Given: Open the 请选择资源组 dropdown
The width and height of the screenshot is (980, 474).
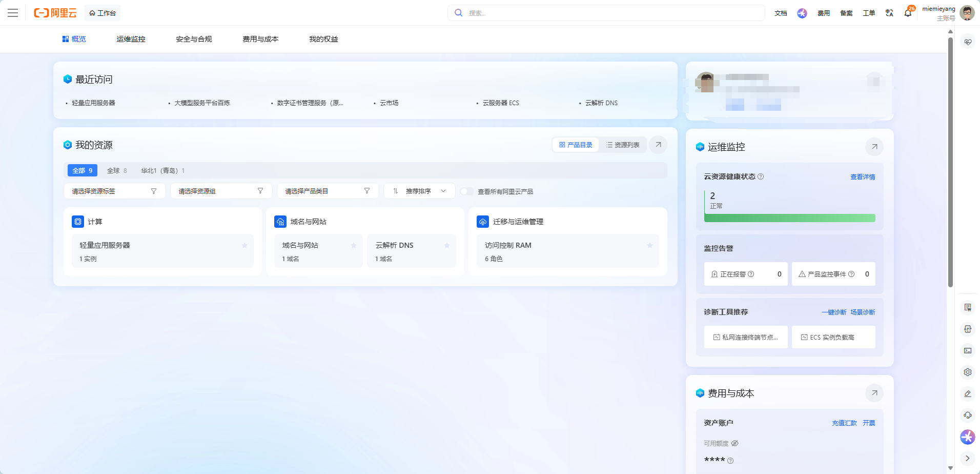Looking at the screenshot, I should click(x=221, y=191).
